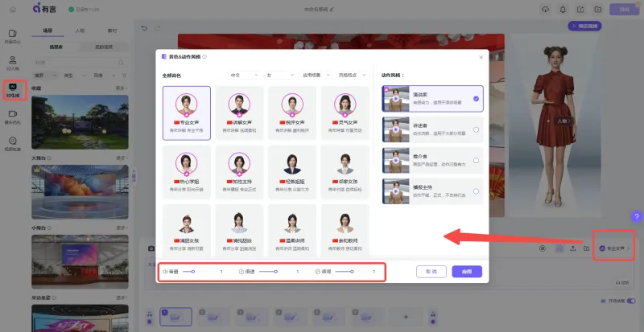Image resolution: width=644 pixels, height=332 pixels.
Task: Select the AI 3D生成 sidebar item
Action: (13, 90)
